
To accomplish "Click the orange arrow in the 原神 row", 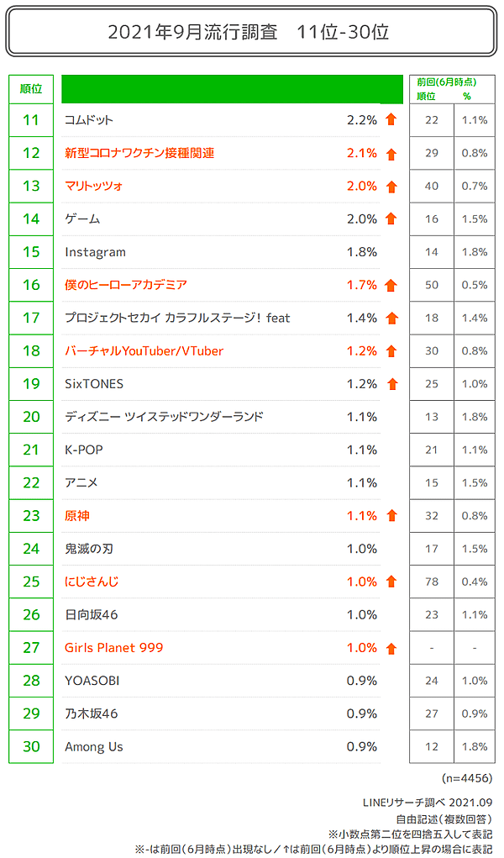I will pyautogui.click(x=391, y=516).
